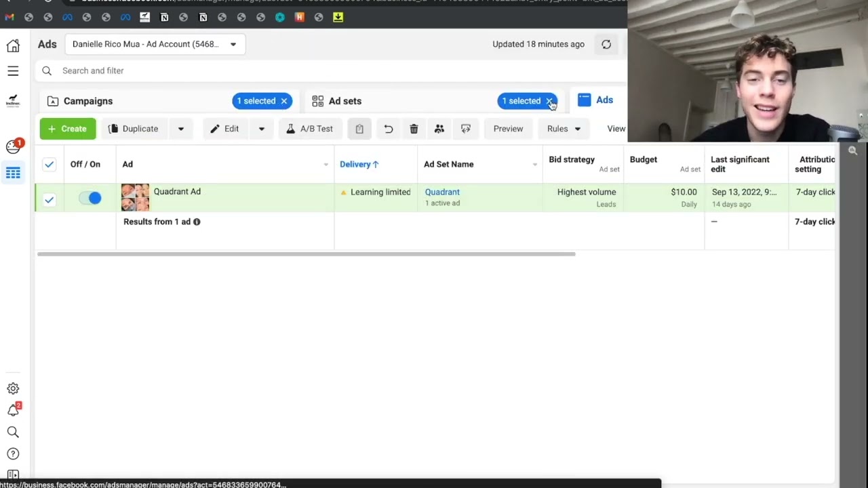Click the Edit button
The width and height of the screenshot is (868, 488).
click(x=225, y=129)
